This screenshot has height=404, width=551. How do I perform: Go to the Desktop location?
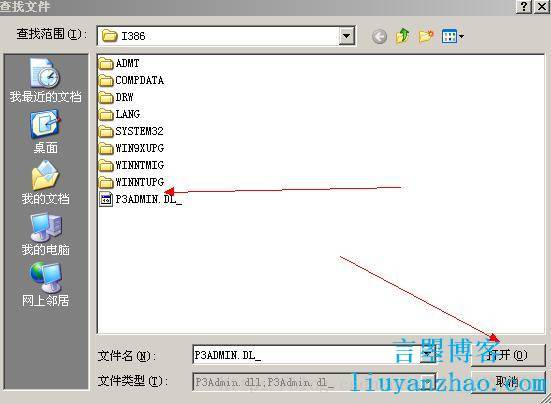point(46,132)
